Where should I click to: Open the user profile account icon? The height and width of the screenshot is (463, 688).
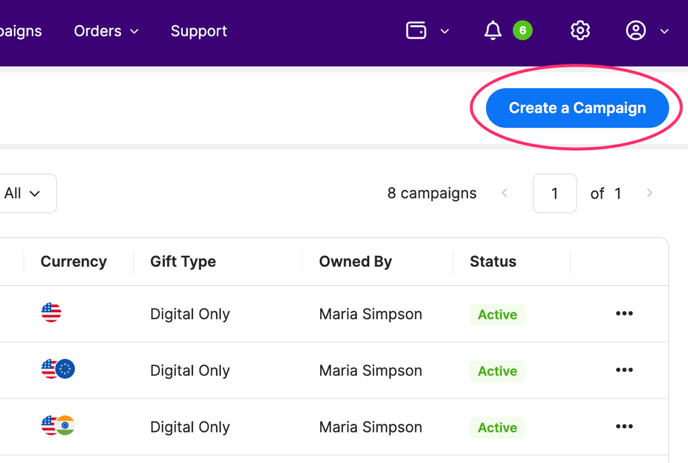coord(636,31)
